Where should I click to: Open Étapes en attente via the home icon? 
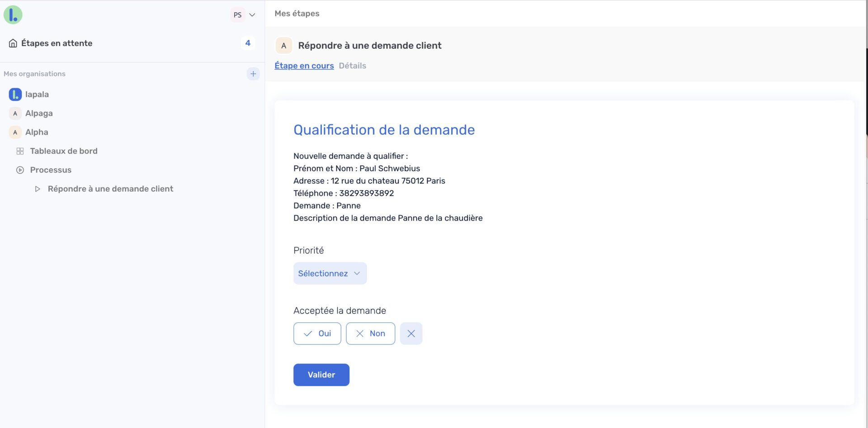click(12, 42)
